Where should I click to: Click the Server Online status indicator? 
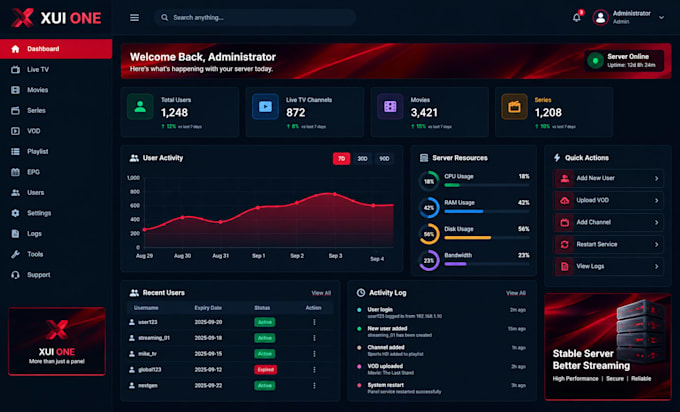[x=624, y=61]
